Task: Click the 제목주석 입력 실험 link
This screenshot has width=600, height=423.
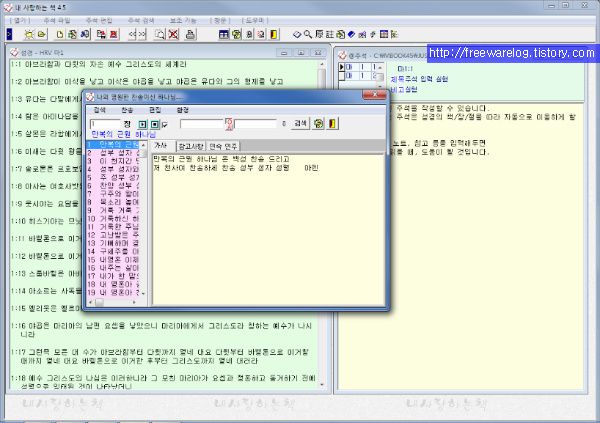Action: [x=419, y=79]
